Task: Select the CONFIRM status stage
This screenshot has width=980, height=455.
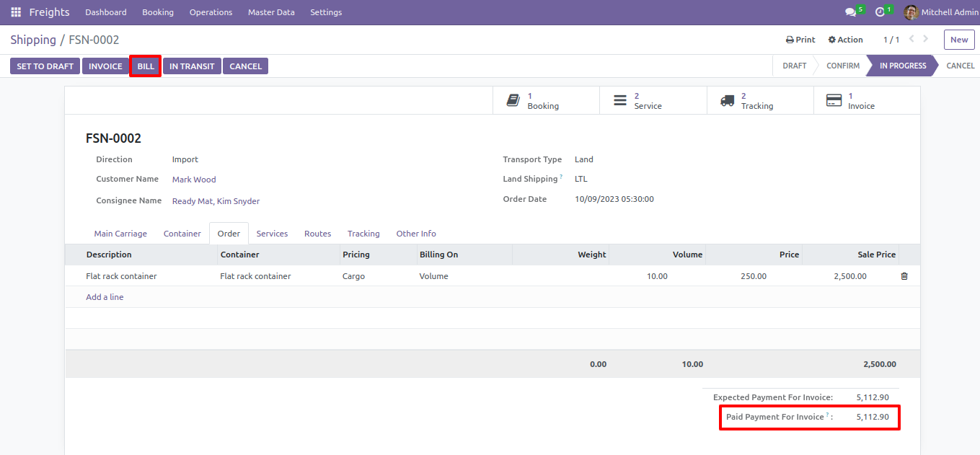Action: click(x=843, y=66)
